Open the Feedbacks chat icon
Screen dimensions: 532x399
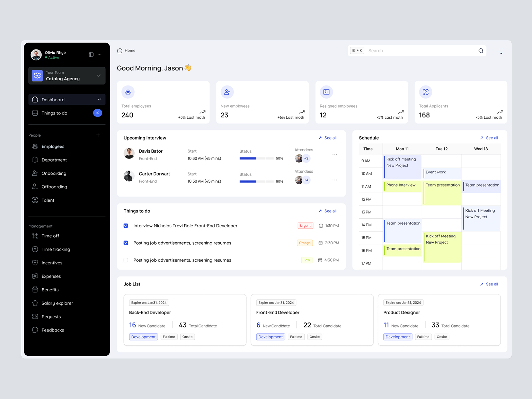pos(35,330)
